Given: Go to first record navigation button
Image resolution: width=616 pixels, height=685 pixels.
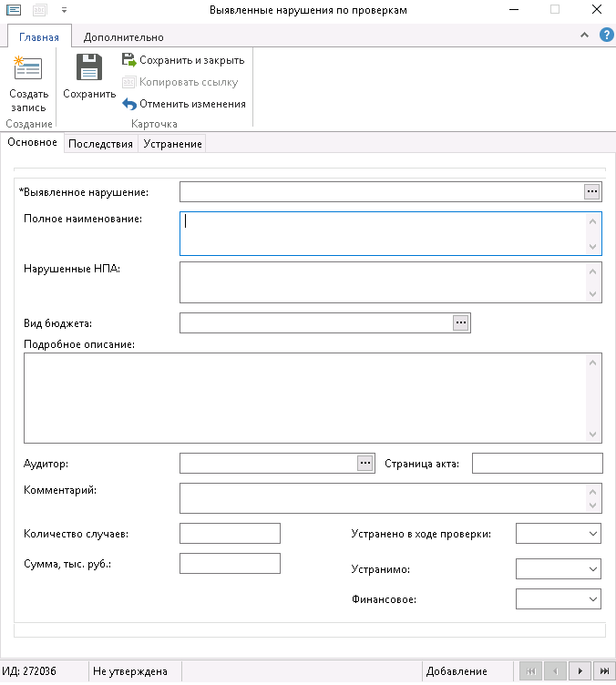Looking at the screenshot, I should coord(531,671).
